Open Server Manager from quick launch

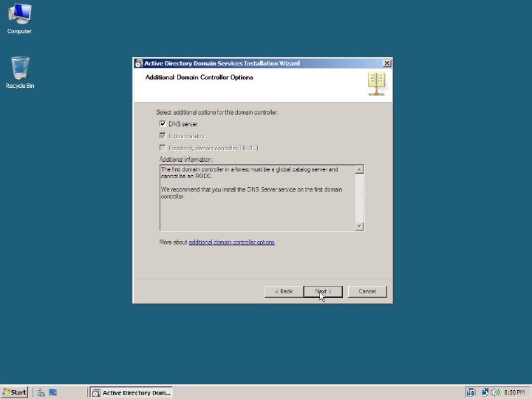click(x=41, y=392)
